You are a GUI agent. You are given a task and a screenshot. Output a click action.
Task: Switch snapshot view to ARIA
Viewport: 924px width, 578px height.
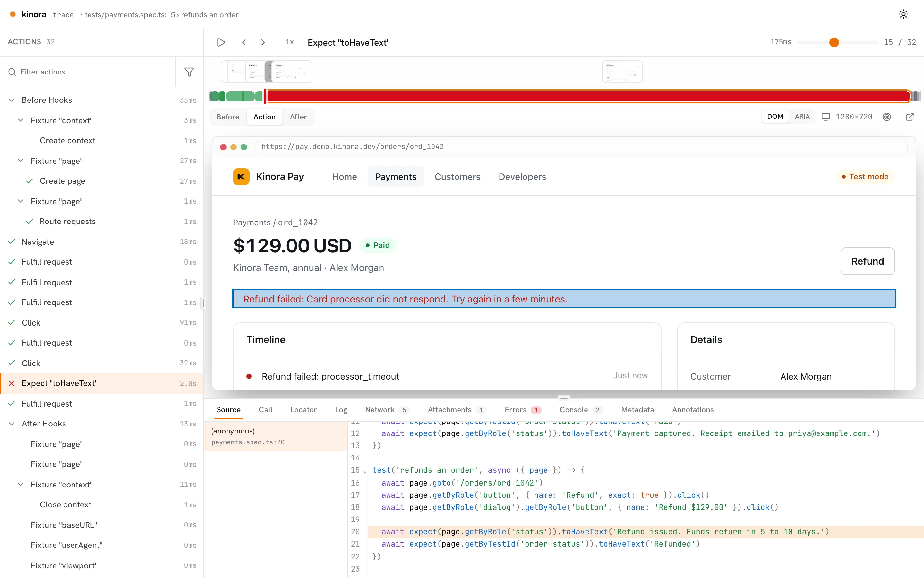802,117
